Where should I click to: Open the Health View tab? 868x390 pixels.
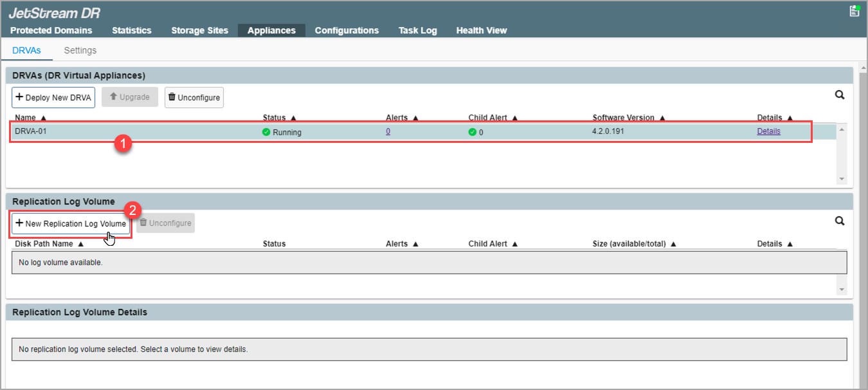coord(481,30)
